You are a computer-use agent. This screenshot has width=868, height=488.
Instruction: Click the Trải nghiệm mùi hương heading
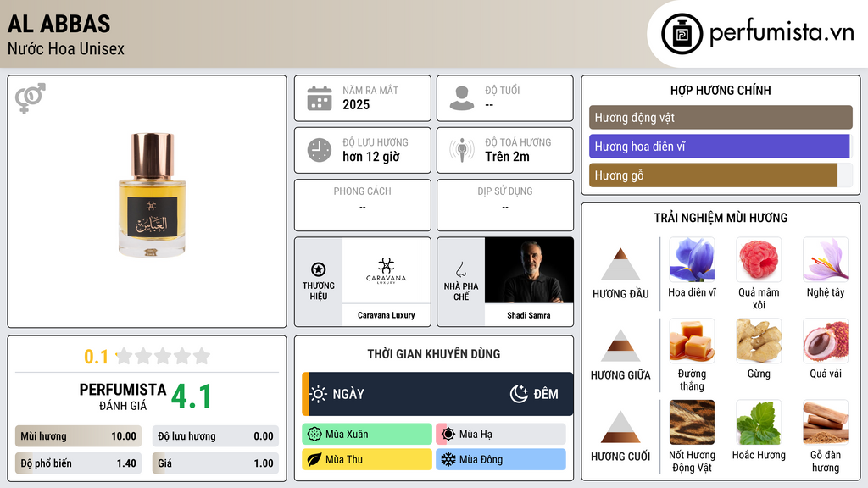[721, 218]
